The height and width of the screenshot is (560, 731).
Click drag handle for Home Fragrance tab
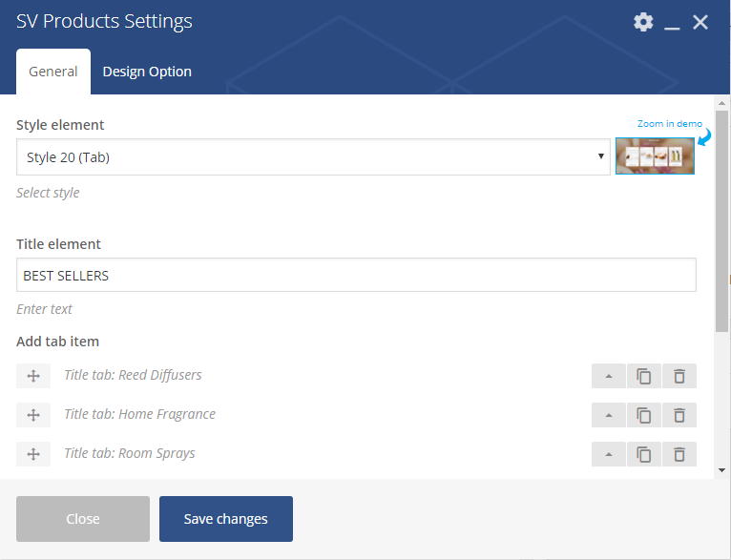pos(33,415)
